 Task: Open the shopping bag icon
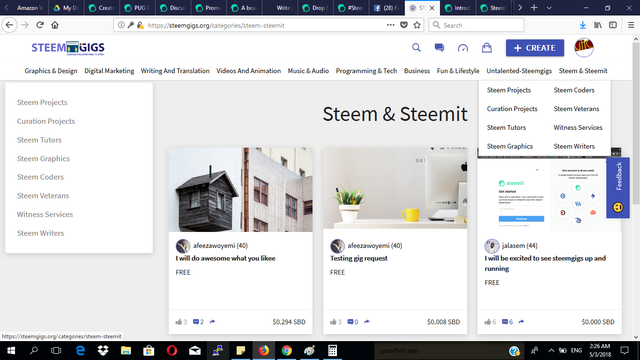coord(487,48)
